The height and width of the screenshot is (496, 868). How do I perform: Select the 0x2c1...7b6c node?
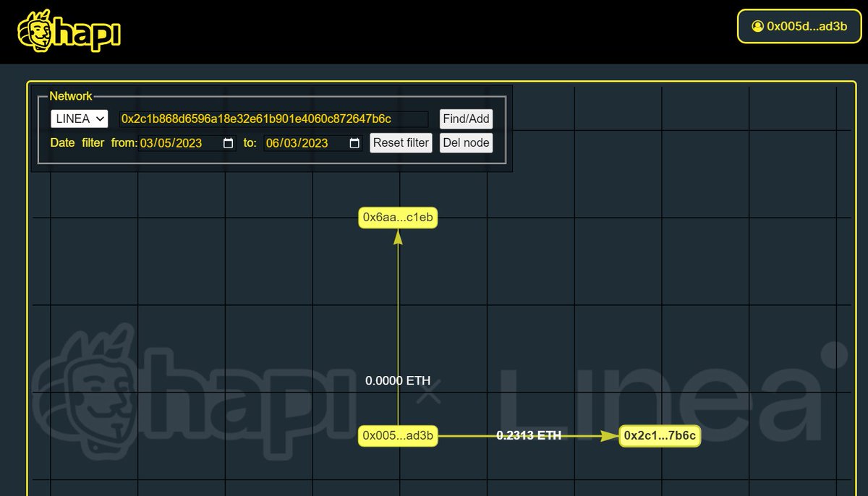[x=659, y=436]
